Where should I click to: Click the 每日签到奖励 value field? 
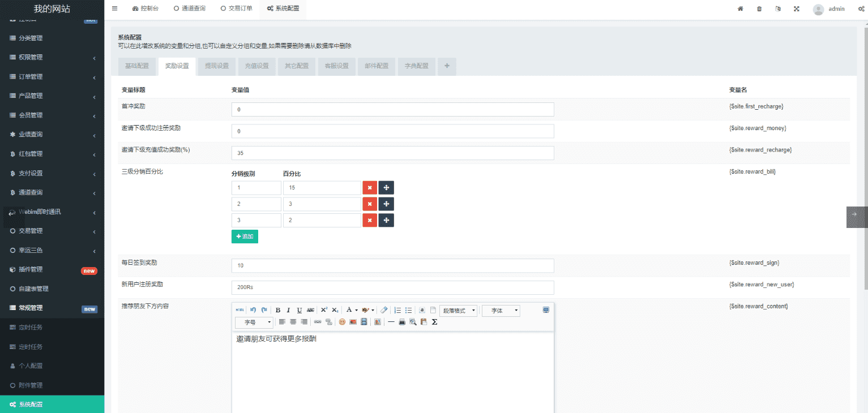pos(392,265)
